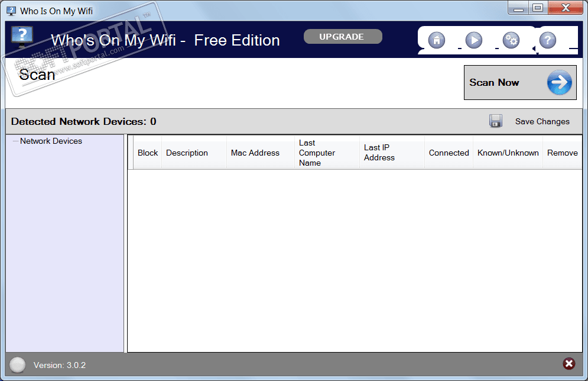
Task: Click the Play icon in the header
Action: pos(473,40)
